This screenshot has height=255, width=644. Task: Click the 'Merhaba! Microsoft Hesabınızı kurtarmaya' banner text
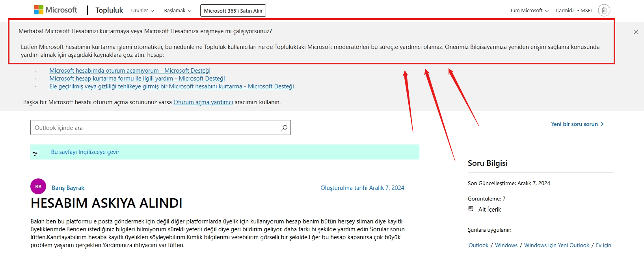(145, 31)
